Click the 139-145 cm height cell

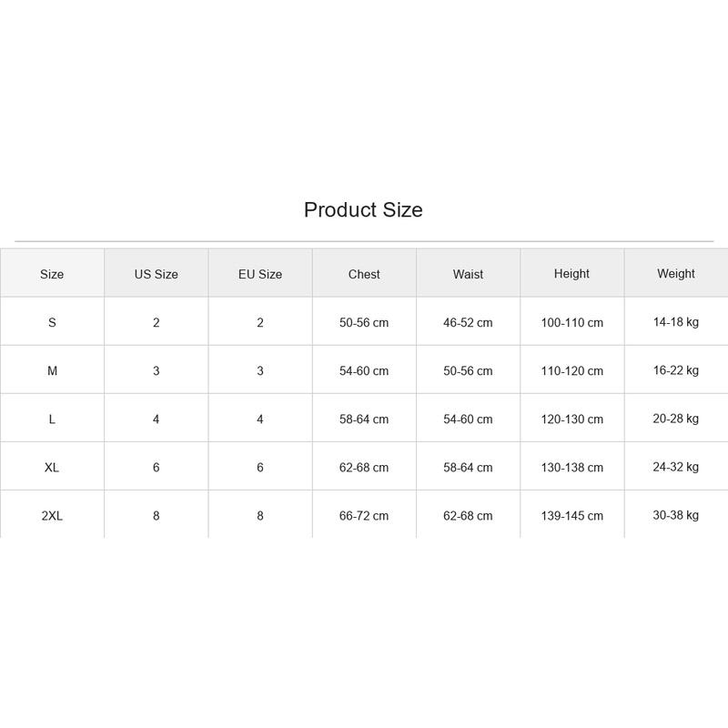point(572,515)
